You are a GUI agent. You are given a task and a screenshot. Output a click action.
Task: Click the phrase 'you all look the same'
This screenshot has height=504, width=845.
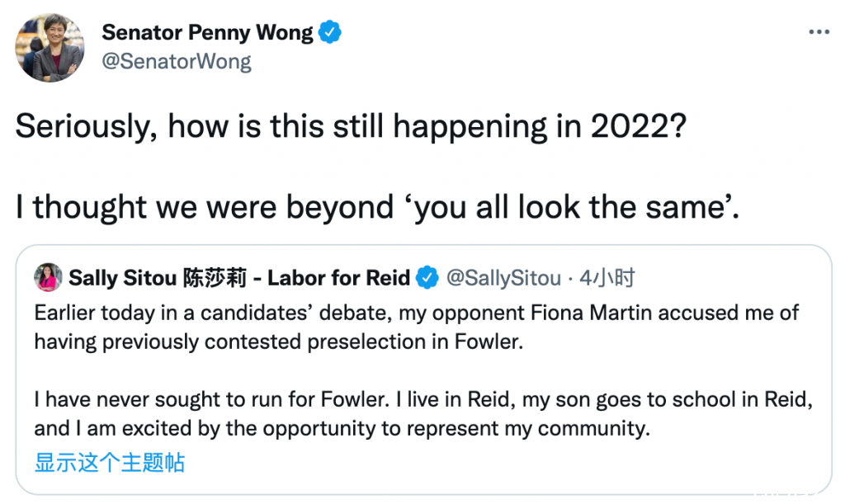tap(568, 208)
